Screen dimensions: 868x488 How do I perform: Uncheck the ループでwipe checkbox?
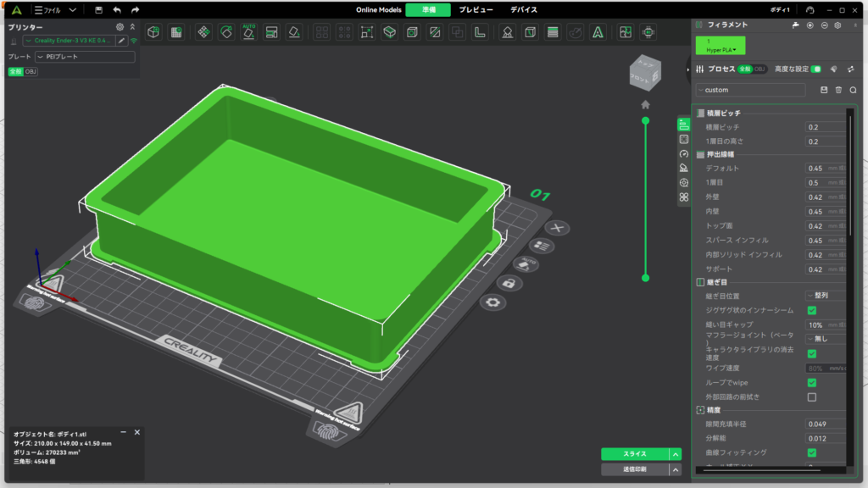(811, 382)
